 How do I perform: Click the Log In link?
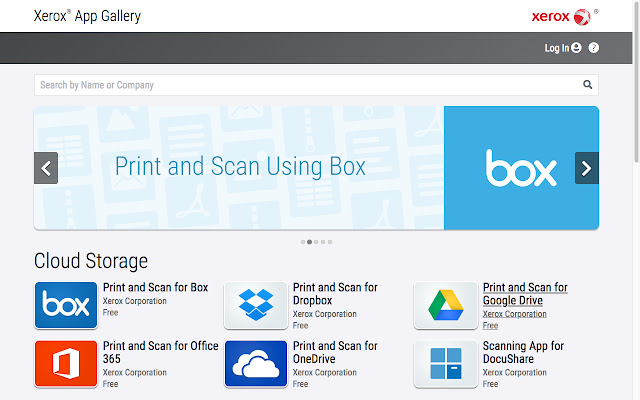pyautogui.click(x=557, y=48)
